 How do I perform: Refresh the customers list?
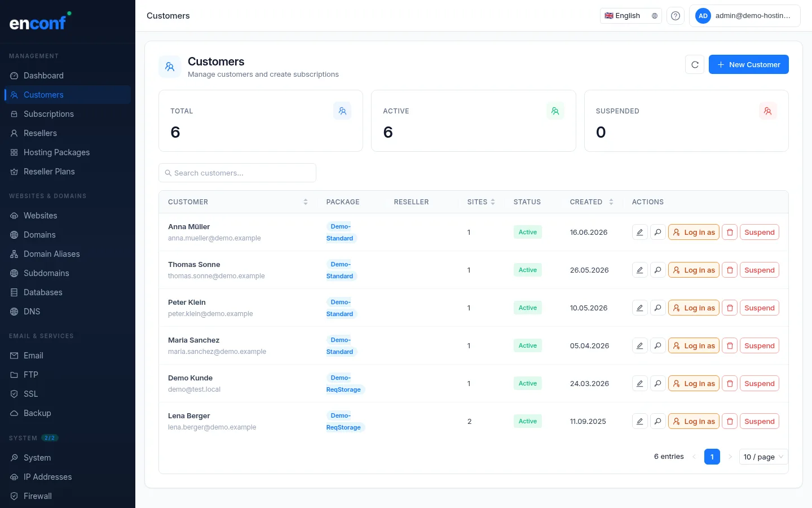pos(695,64)
